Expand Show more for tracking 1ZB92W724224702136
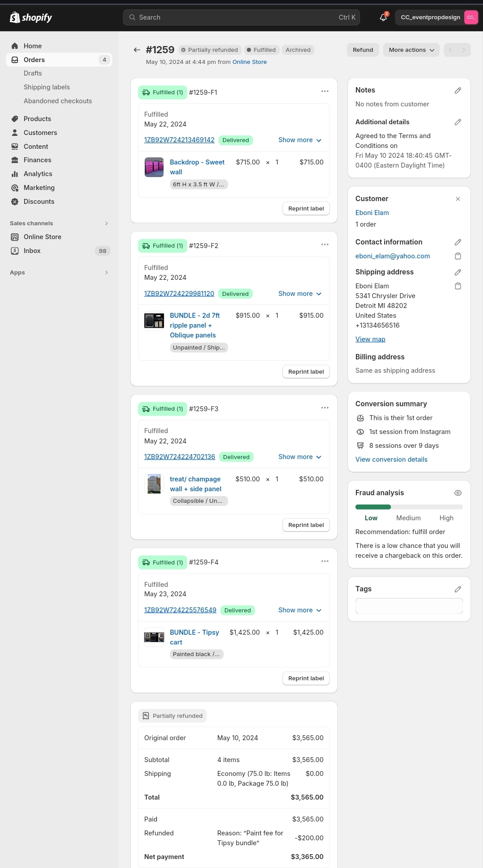This screenshot has height=868, width=483. click(x=300, y=457)
